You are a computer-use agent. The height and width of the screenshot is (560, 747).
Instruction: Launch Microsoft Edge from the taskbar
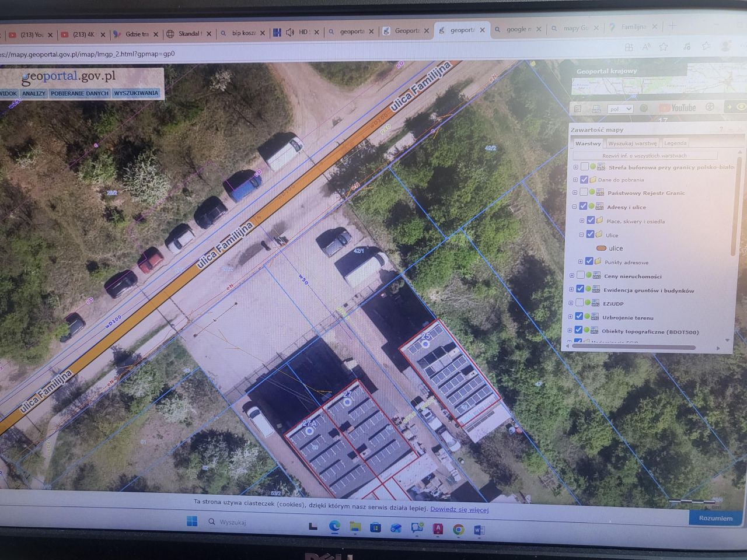coord(334,527)
